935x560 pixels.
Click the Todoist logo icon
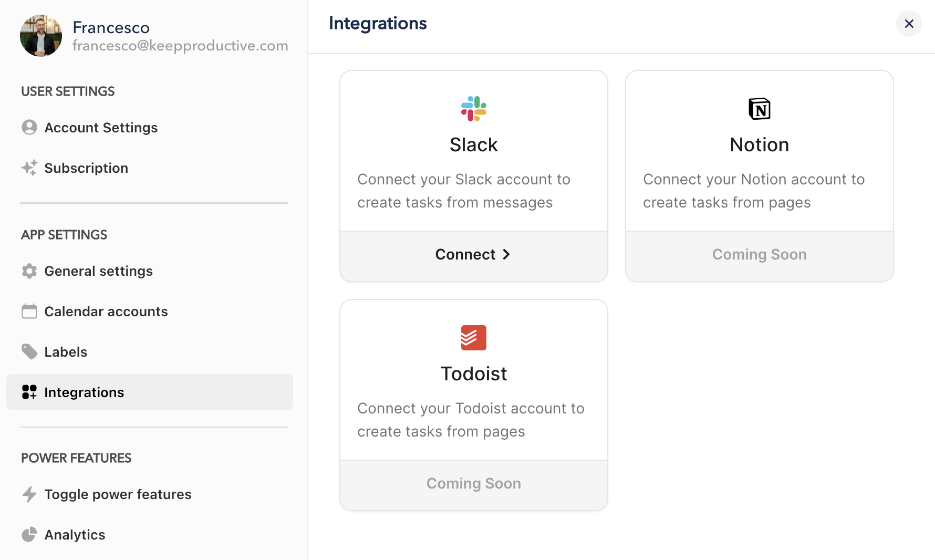[x=473, y=338]
